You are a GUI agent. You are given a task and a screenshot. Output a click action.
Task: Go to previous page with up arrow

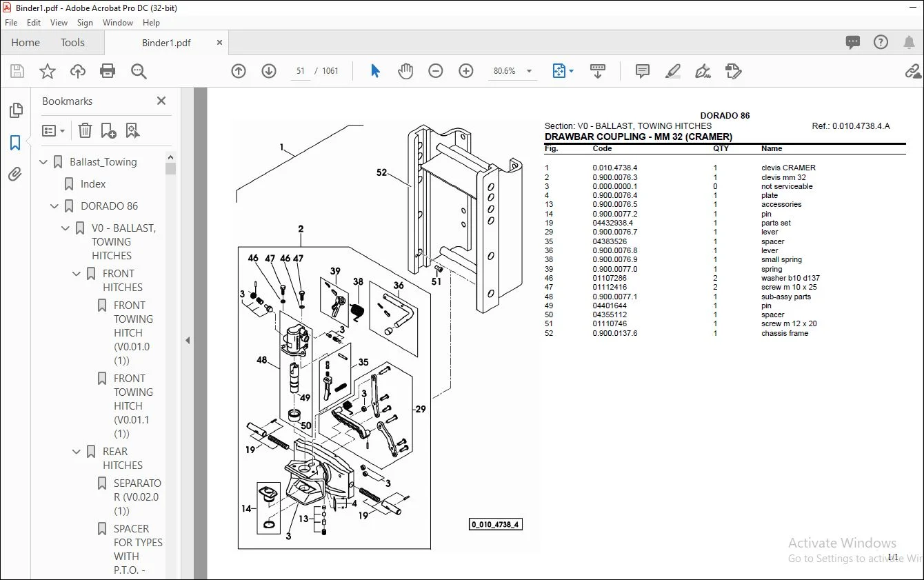(x=239, y=71)
